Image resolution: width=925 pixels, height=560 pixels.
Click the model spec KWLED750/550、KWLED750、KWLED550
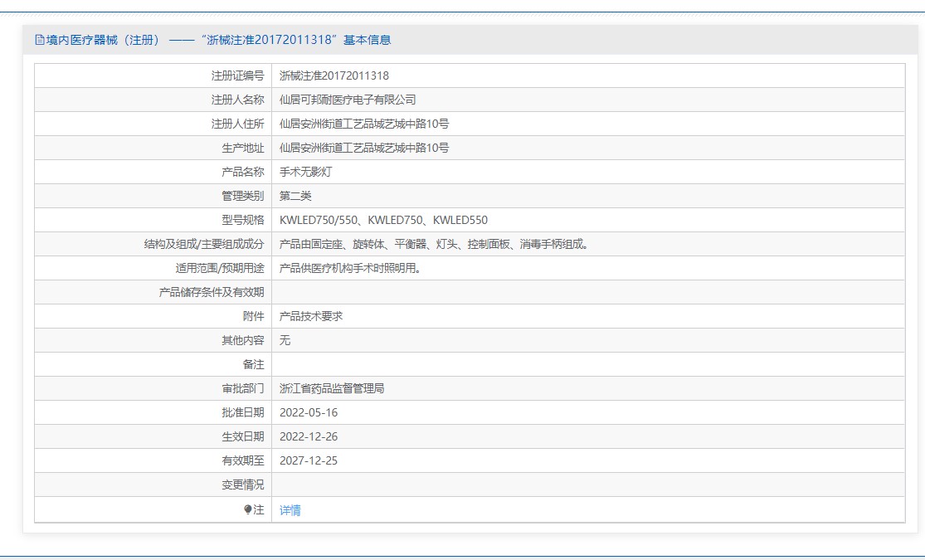(383, 220)
